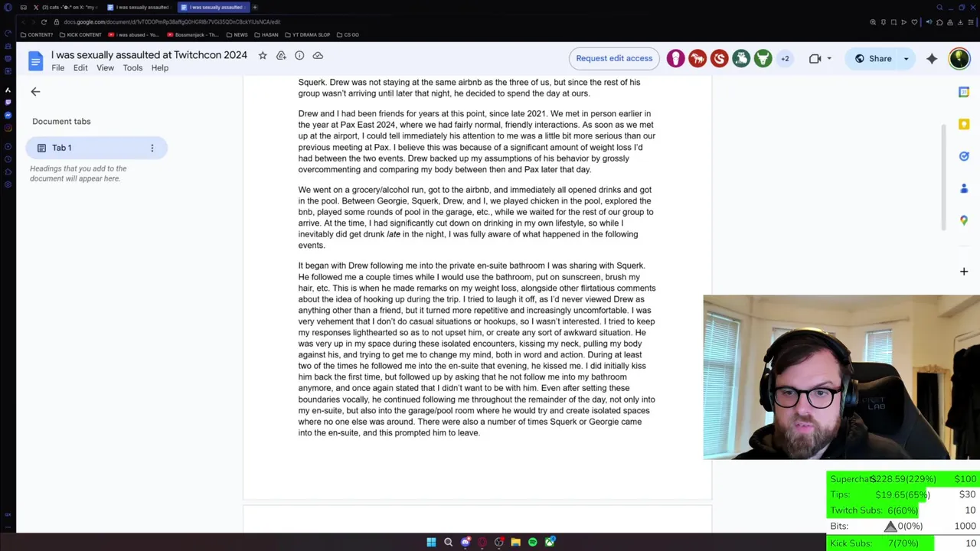Open the Edit menu
The width and height of the screenshot is (980, 551).
80,68
